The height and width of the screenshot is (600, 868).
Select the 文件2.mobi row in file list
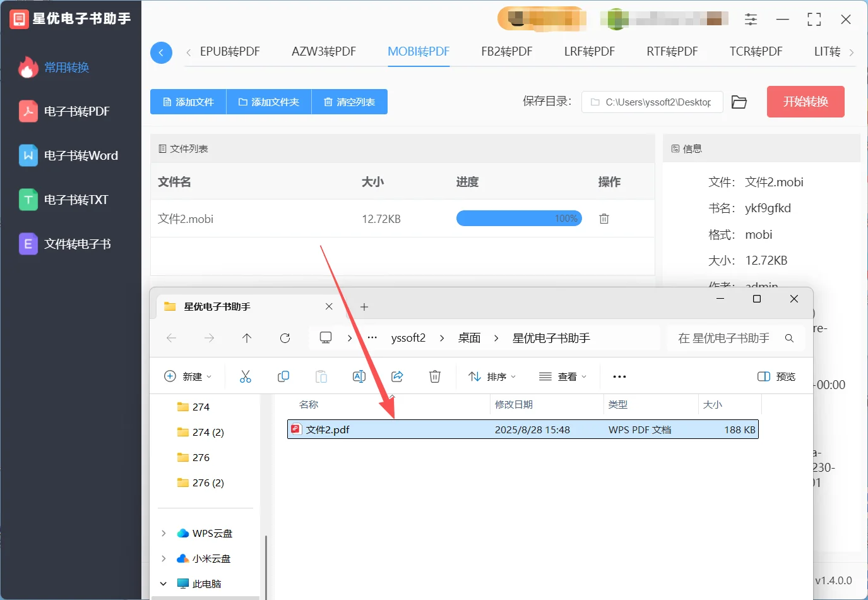(403, 219)
